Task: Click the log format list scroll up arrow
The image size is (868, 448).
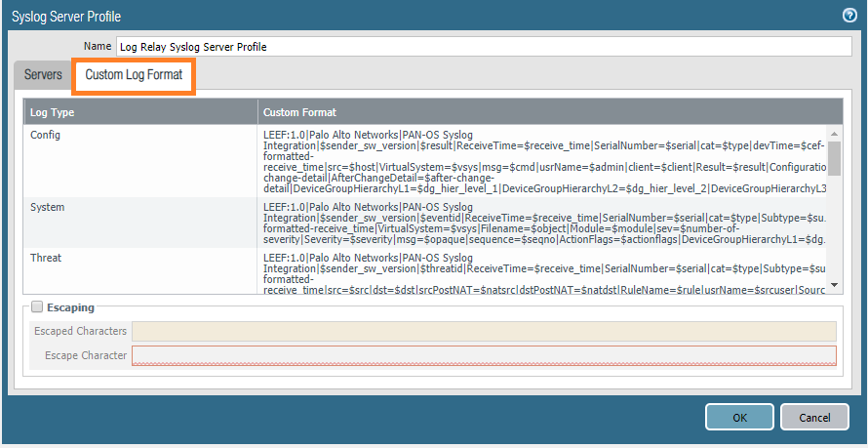Action: tap(835, 133)
